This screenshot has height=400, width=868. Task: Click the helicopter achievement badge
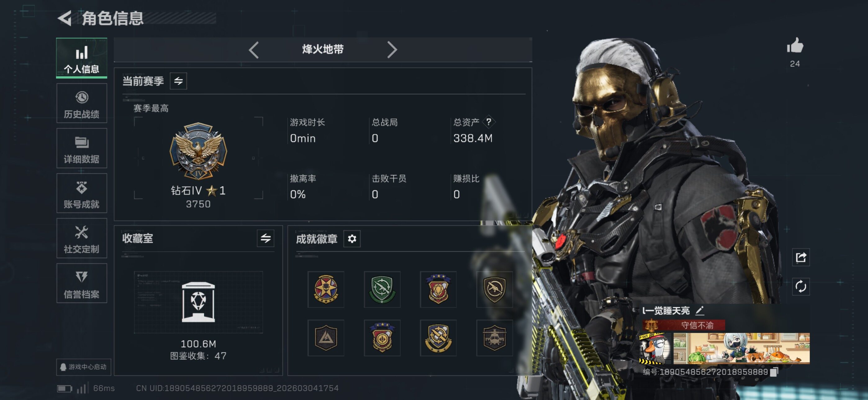click(x=494, y=338)
